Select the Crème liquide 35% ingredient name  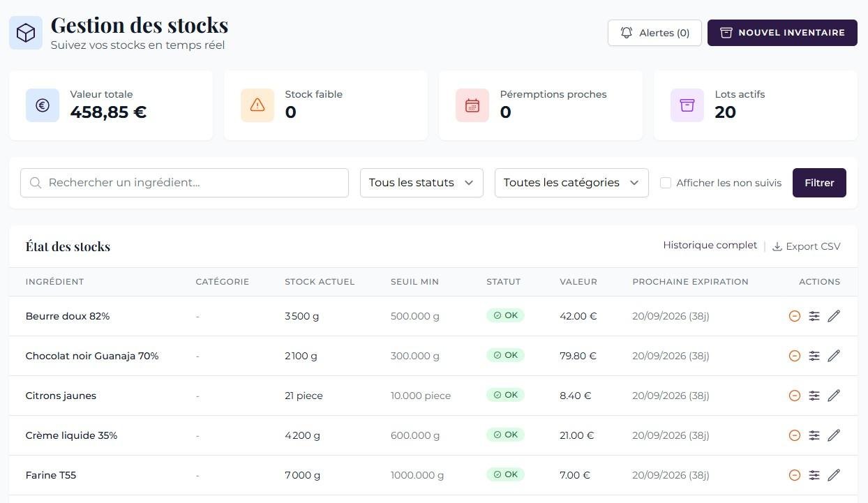click(x=71, y=435)
